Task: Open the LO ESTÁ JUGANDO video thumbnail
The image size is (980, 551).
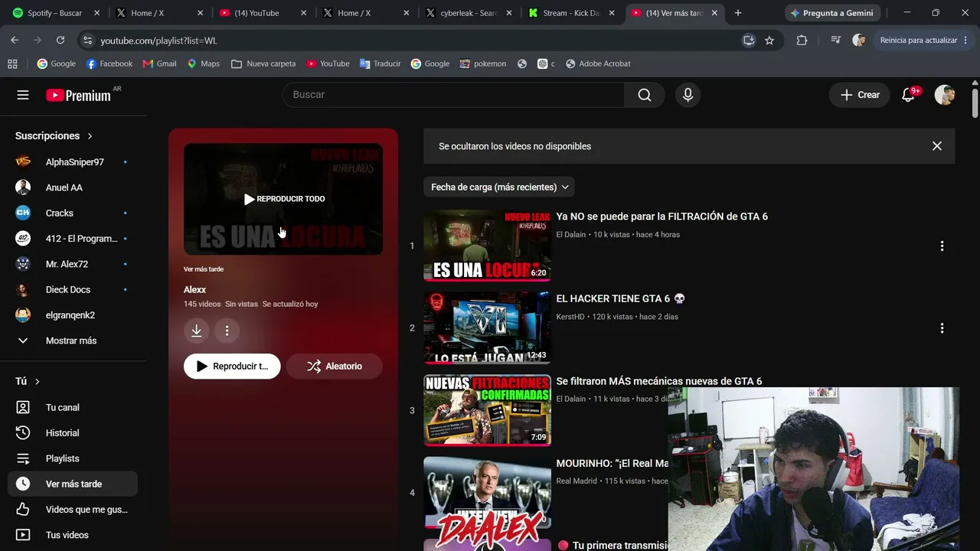Action: [487, 328]
